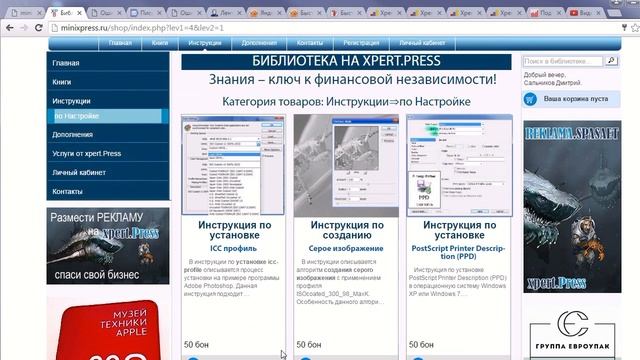The image size is (640, 360).
Task: Select 'Дополнения' in the left sidebar
Action: [108, 134]
